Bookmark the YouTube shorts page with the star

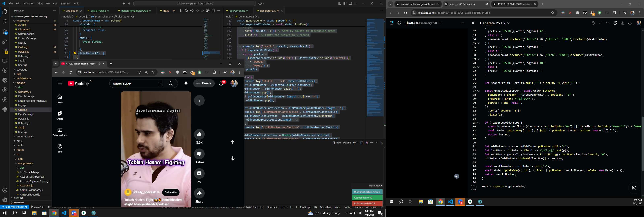(x=153, y=72)
